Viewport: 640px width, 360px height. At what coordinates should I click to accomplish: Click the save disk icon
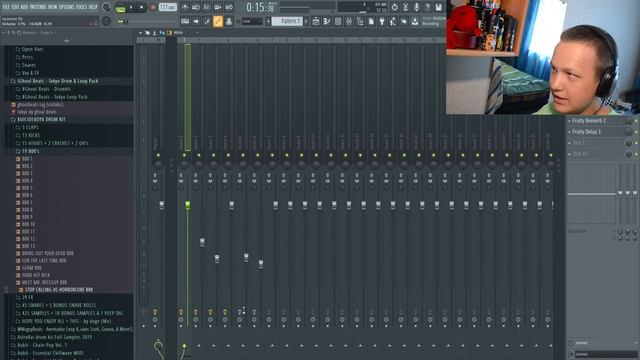(438, 7)
